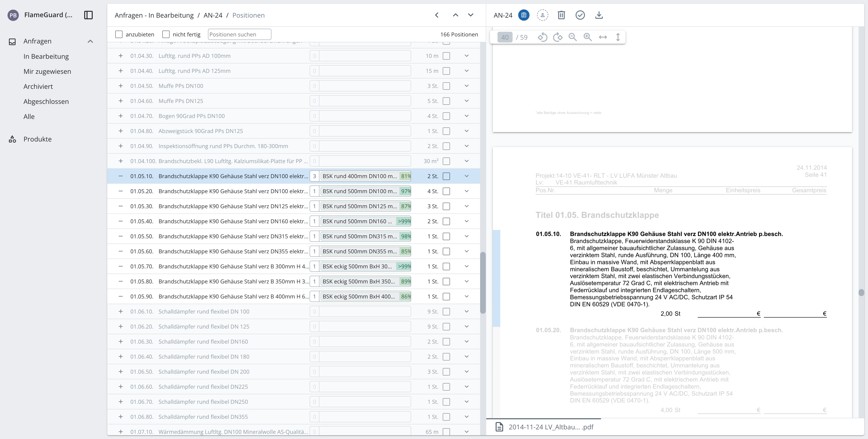Fit PDF to height
This screenshot has height=439, width=868.
[618, 37]
